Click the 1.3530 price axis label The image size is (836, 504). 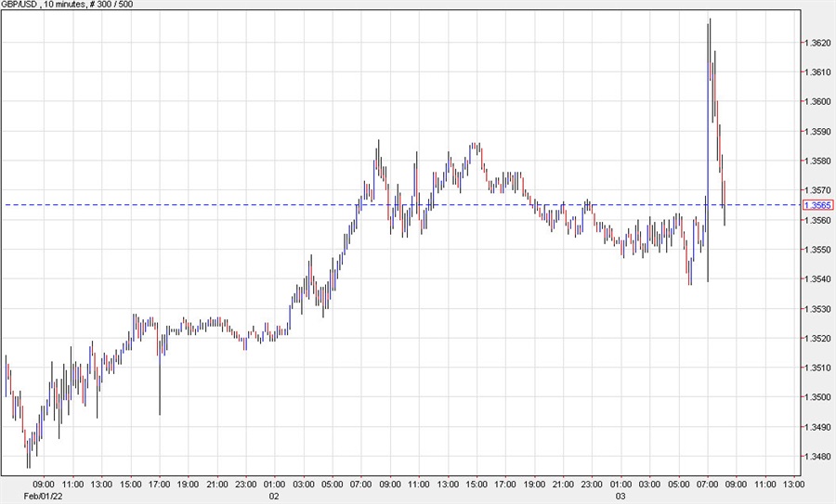819,309
